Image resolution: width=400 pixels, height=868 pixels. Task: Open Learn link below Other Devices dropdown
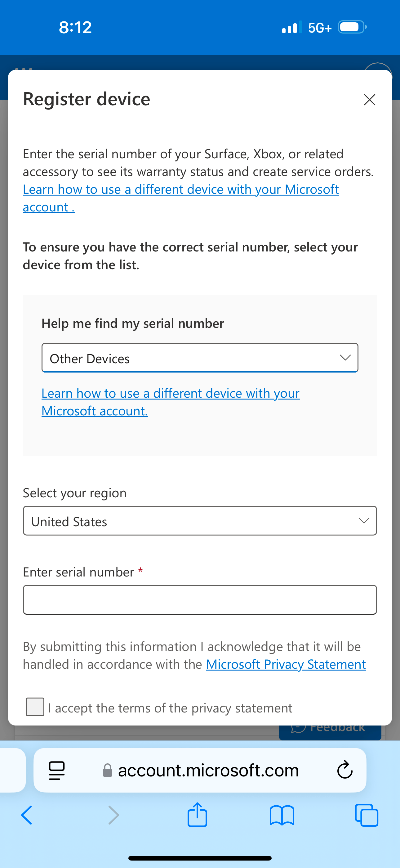point(170,402)
